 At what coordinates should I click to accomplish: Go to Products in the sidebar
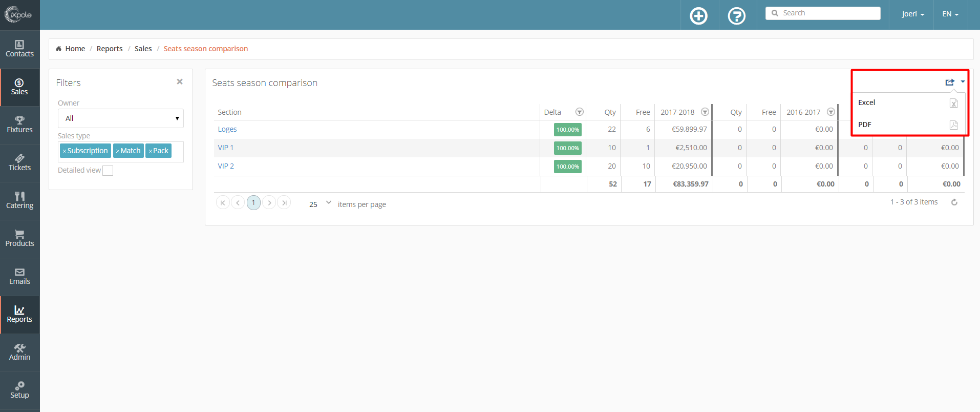(19, 239)
